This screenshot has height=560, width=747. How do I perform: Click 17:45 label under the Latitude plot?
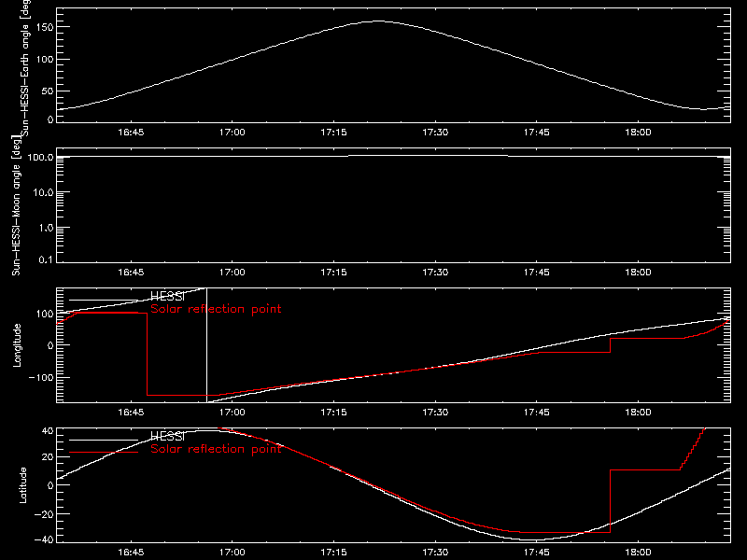tap(537, 553)
